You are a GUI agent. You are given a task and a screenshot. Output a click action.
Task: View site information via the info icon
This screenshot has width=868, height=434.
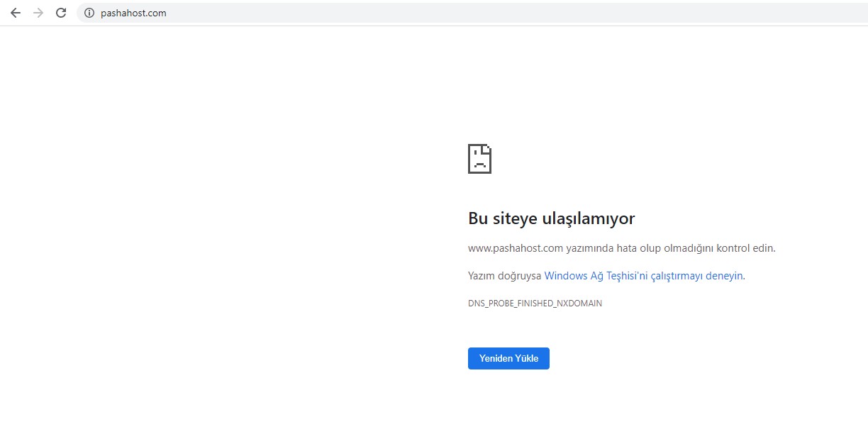(89, 13)
